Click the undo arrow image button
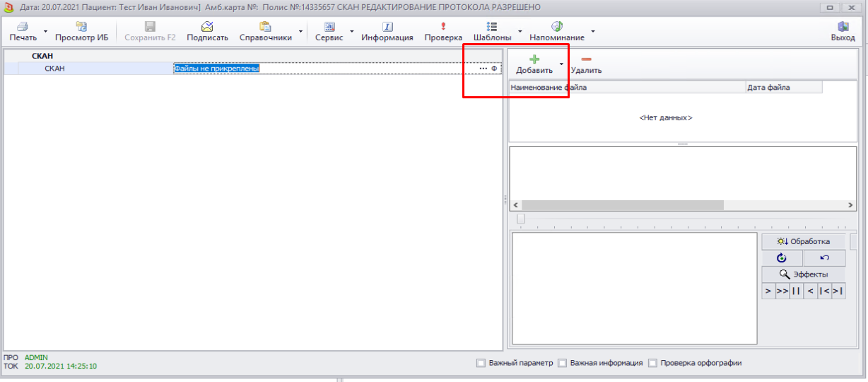 coord(824,258)
